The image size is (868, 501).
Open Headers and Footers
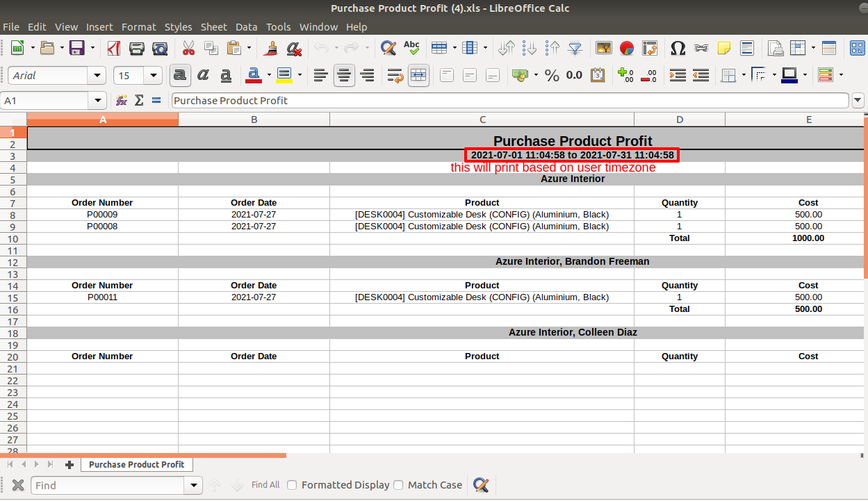click(x=747, y=48)
